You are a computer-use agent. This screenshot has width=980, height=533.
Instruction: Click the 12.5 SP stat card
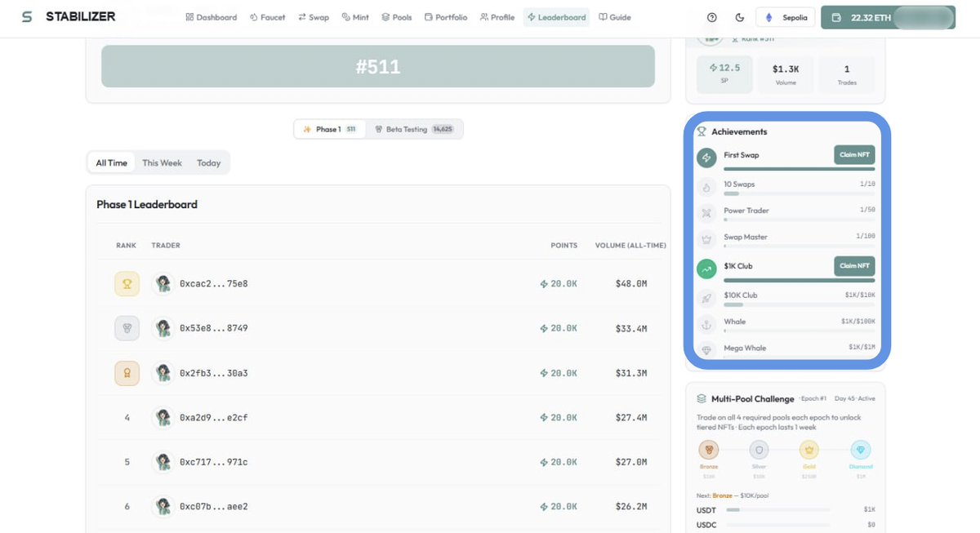click(x=724, y=74)
